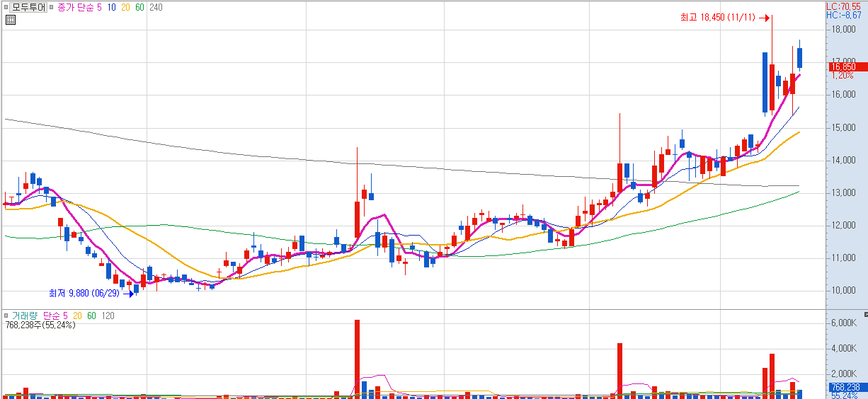The width and height of the screenshot is (868, 399).
Task: Click the 최저 9,880 (06/29) low marker
Action: click(84, 293)
